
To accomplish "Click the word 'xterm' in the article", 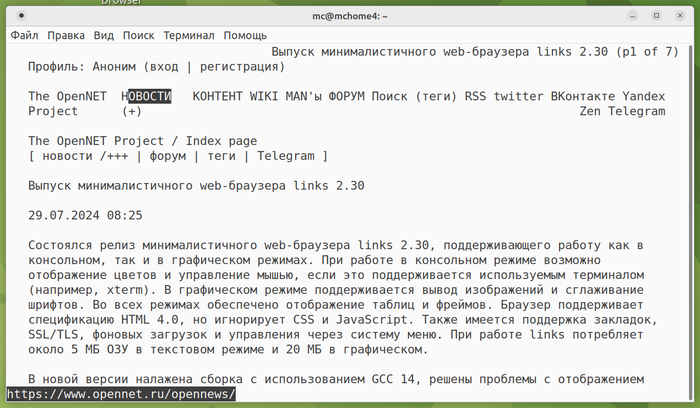I will point(125,290).
